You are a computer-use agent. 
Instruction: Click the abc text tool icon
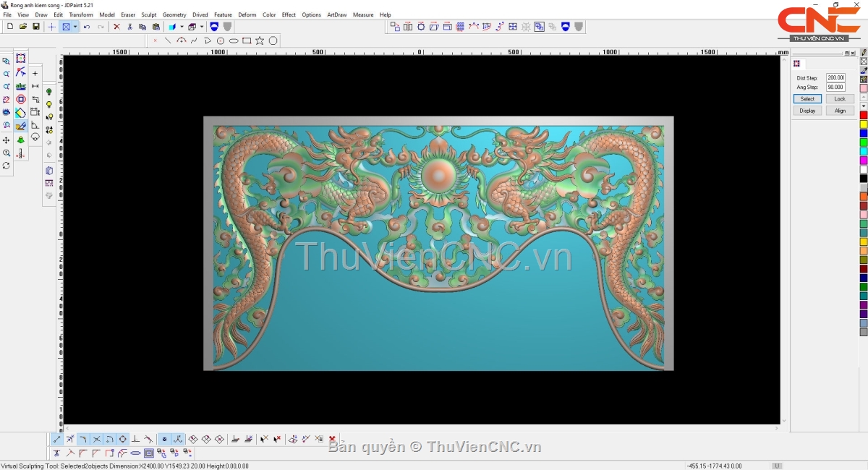pos(21,86)
